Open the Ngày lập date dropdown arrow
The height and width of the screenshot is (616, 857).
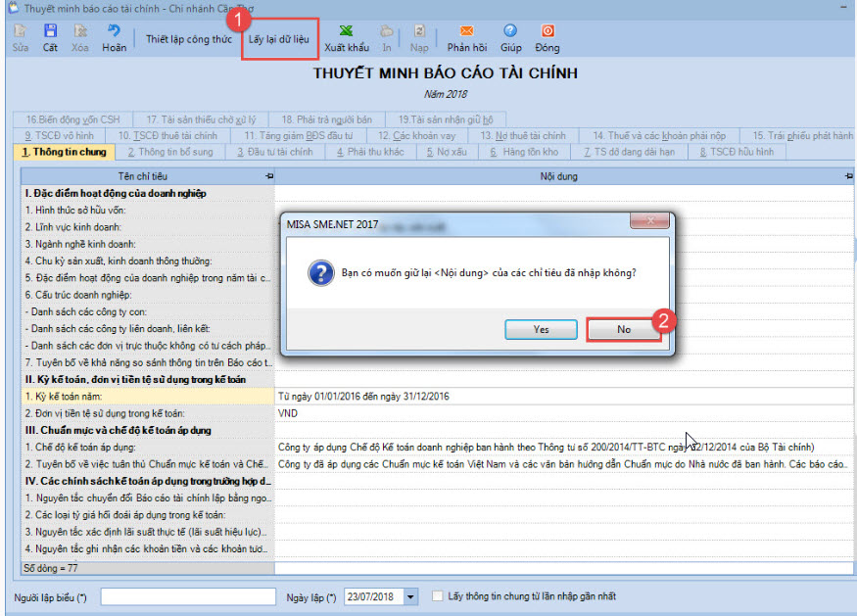(410, 596)
